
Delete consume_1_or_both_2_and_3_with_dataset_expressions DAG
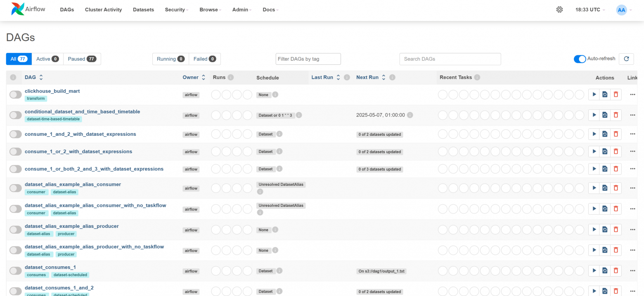click(x=616, y=169)
